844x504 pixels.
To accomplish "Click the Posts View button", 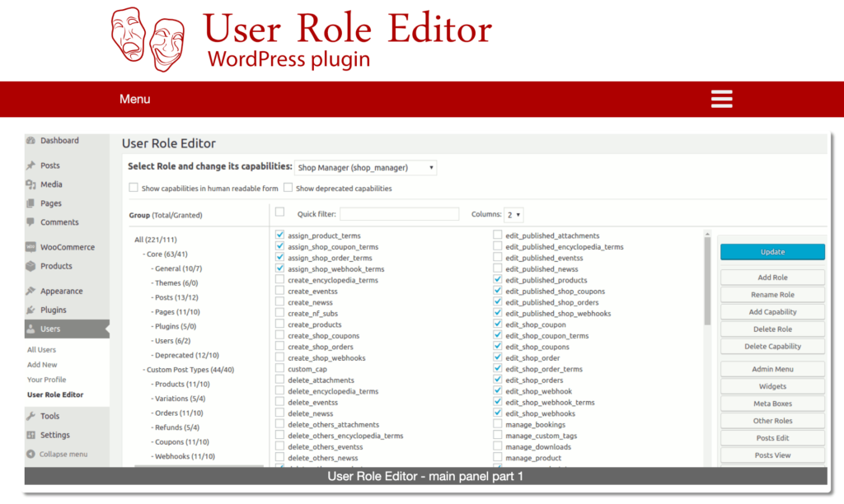I will [x=772, y=455].
